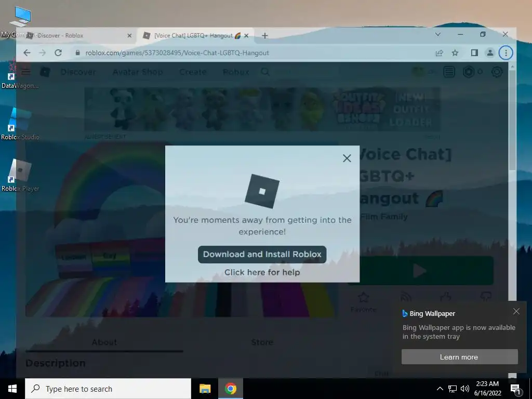The height and width of the screenshot is (399, 532).
Task: Close the Roblox install dialog
Action: point(347,158)
